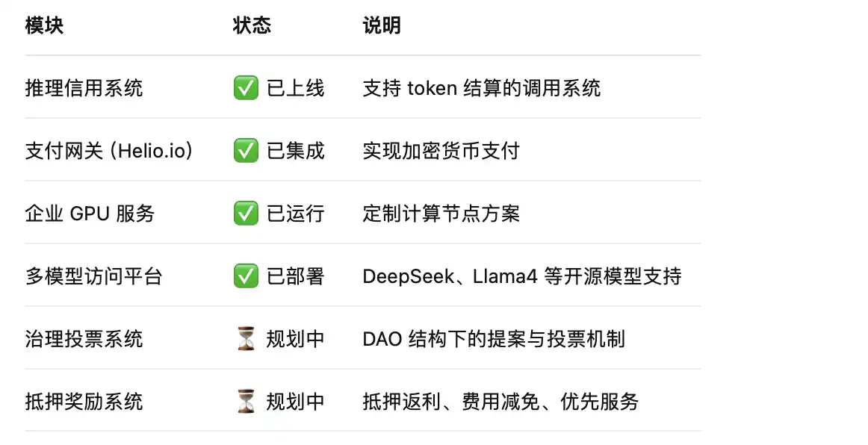Click the description 定制计算节点方案

(x=441, y=214)
